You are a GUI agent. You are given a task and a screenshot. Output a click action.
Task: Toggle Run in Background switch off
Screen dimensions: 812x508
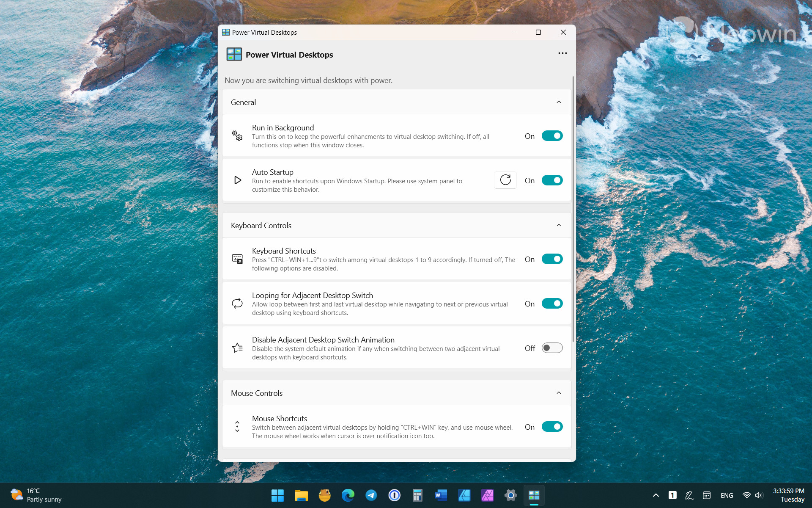click(x=552, y=136)
